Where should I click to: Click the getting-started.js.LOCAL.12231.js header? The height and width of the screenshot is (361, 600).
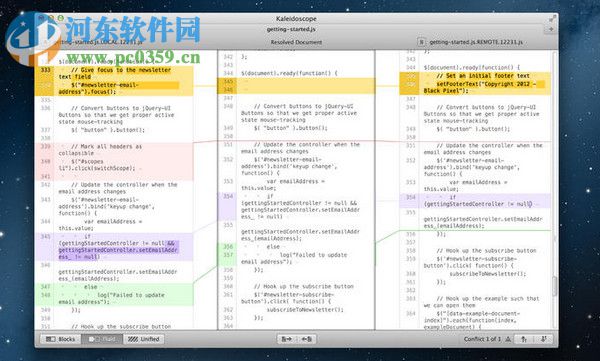coord(99,42)
